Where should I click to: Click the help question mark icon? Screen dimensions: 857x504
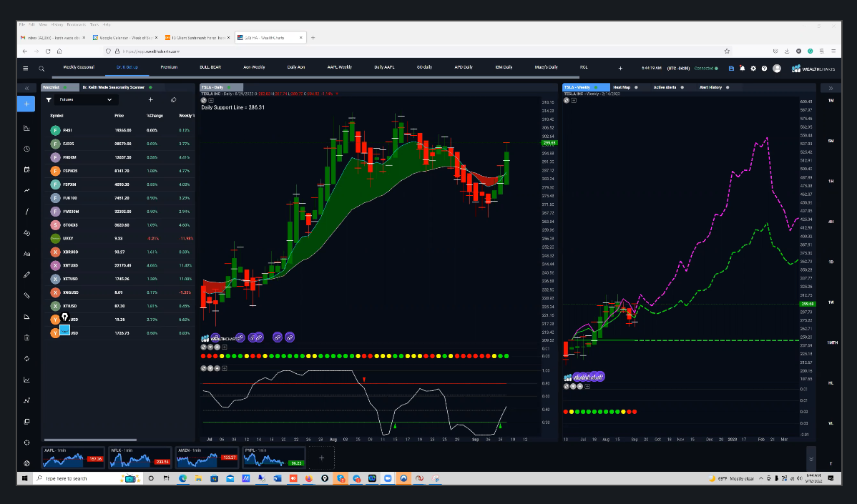[x=764, y=68]
